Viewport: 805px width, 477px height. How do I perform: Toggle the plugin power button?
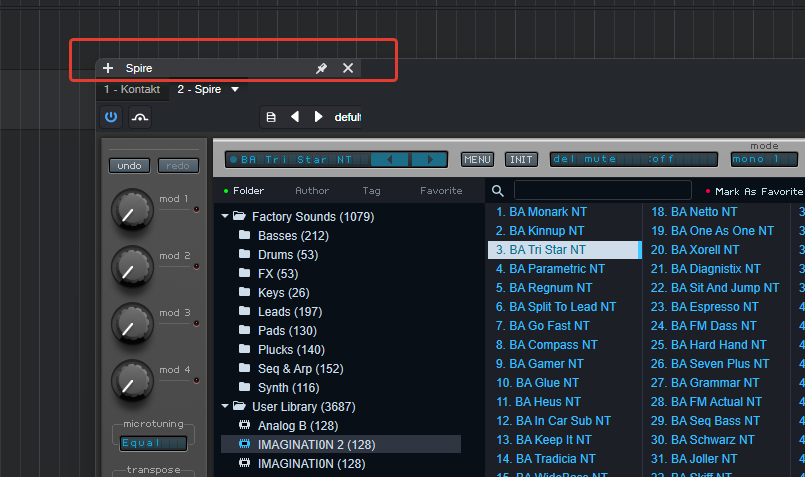[111, 117]
